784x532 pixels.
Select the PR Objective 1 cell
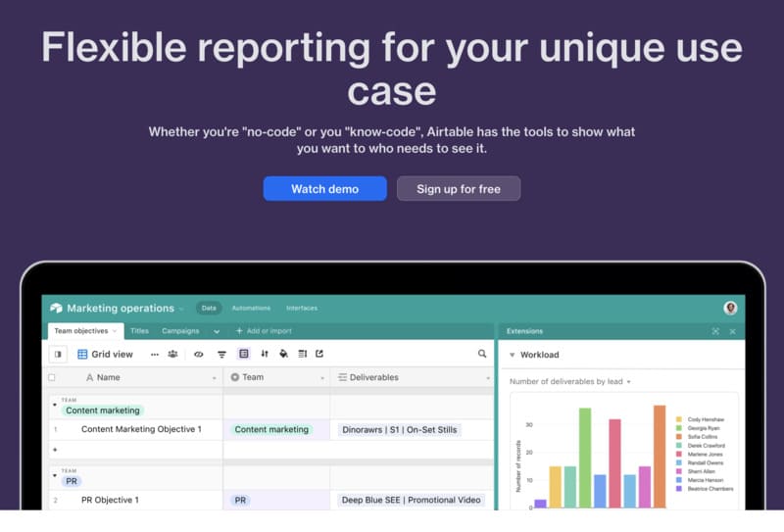(x=110, y=500)
